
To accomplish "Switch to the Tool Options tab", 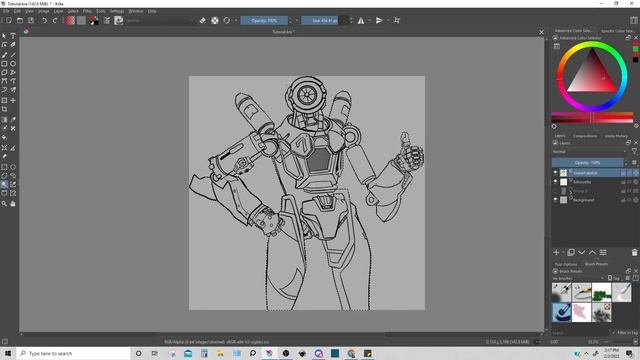I will pos(566,264).
